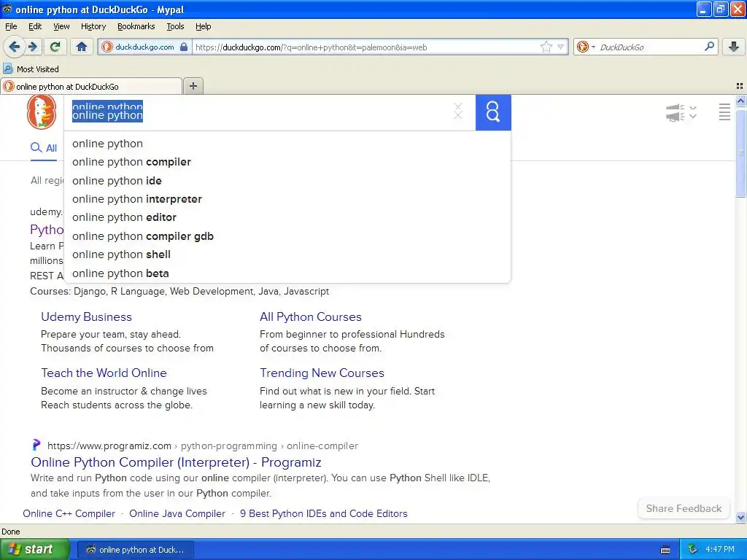Open the Tools menu
The height and width of the screenshot is (560, 747).
tap(175, 26)
